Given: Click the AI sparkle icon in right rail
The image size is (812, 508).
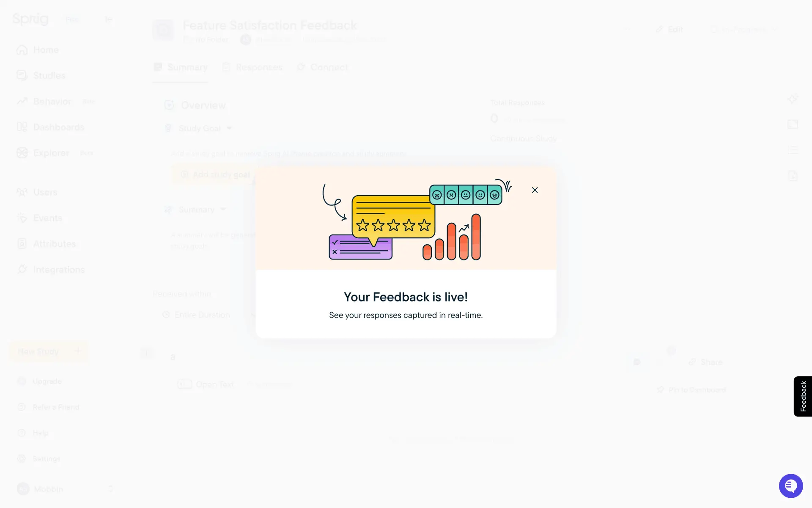Looking at the screenshot, I should [x=793, y=99].
